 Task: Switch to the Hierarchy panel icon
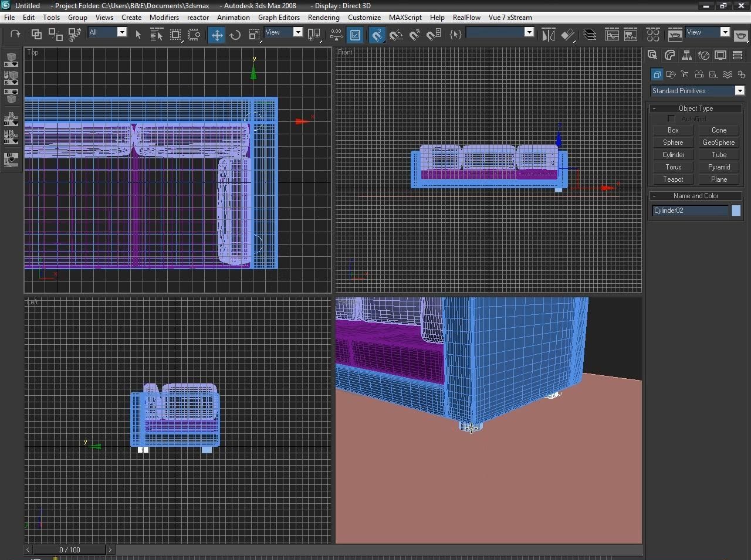(x=686, y=55)
